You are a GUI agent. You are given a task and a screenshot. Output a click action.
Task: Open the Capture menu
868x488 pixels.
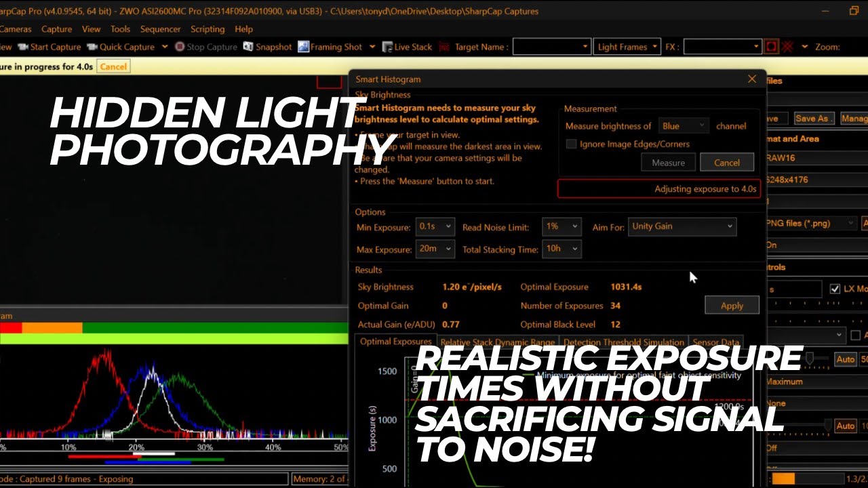pyautogui.click(x=56, y=29)
